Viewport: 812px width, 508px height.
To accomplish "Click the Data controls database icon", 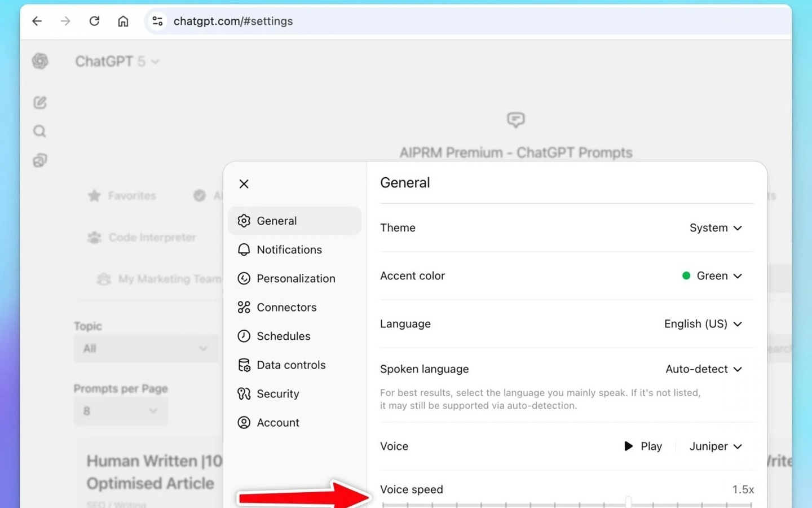I will pyautogui.click(x=244, y=365).
